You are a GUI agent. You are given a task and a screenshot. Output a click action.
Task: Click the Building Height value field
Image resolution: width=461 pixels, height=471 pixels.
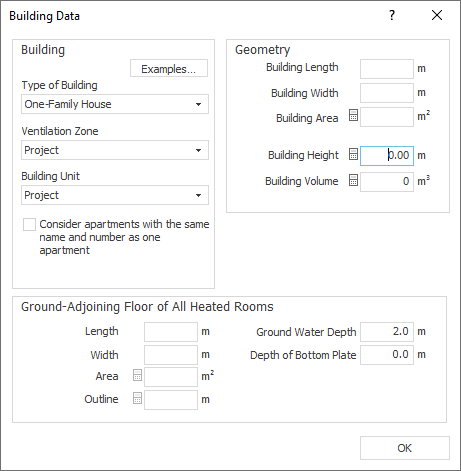pyautogui.click(x=387, y=156)
